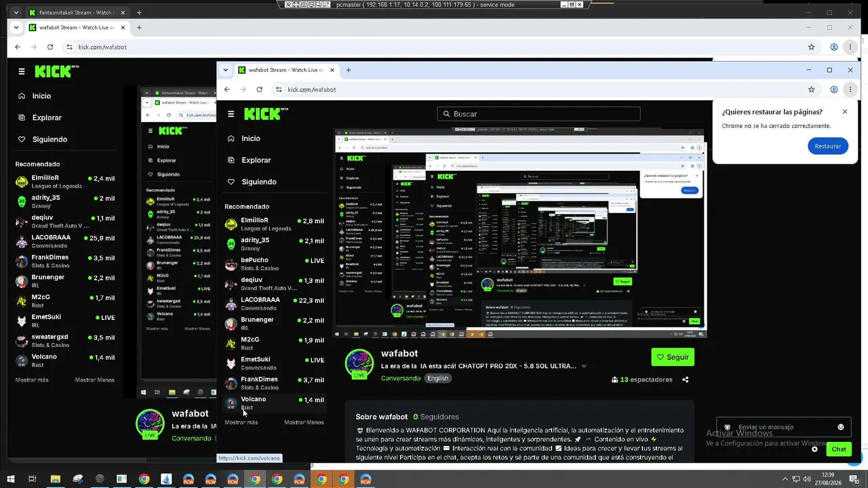Click the Enviar un mensaje chat field
The image size is (868, 488).
point(783,427)
